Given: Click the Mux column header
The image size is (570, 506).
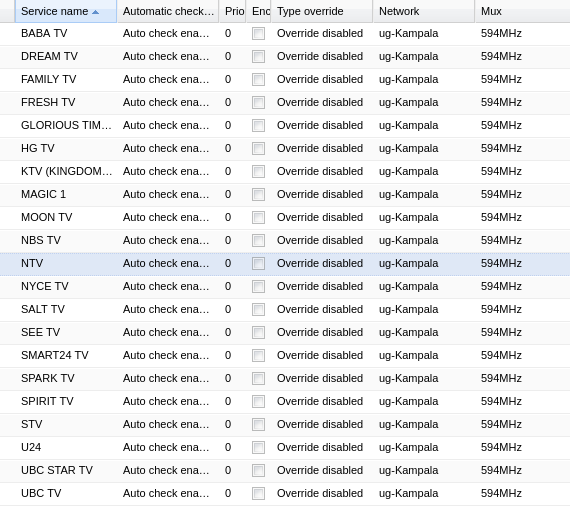Looking at the screenshot, I should click(522, 11).
